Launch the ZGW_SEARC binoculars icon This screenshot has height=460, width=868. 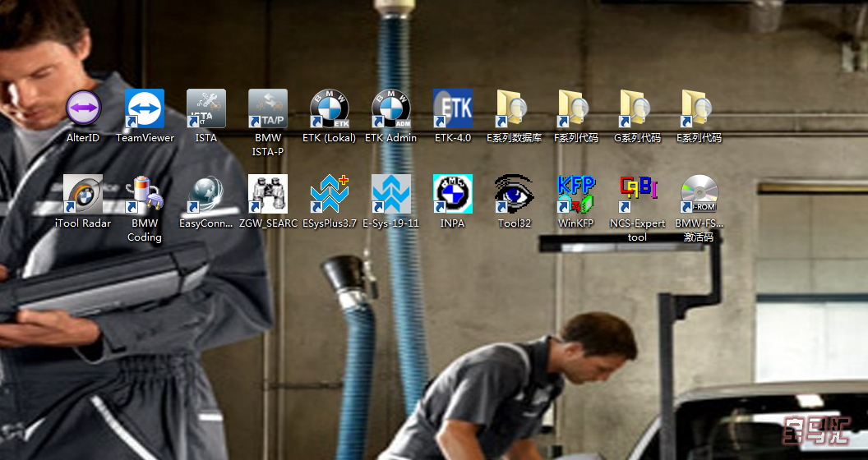point(268,194)
